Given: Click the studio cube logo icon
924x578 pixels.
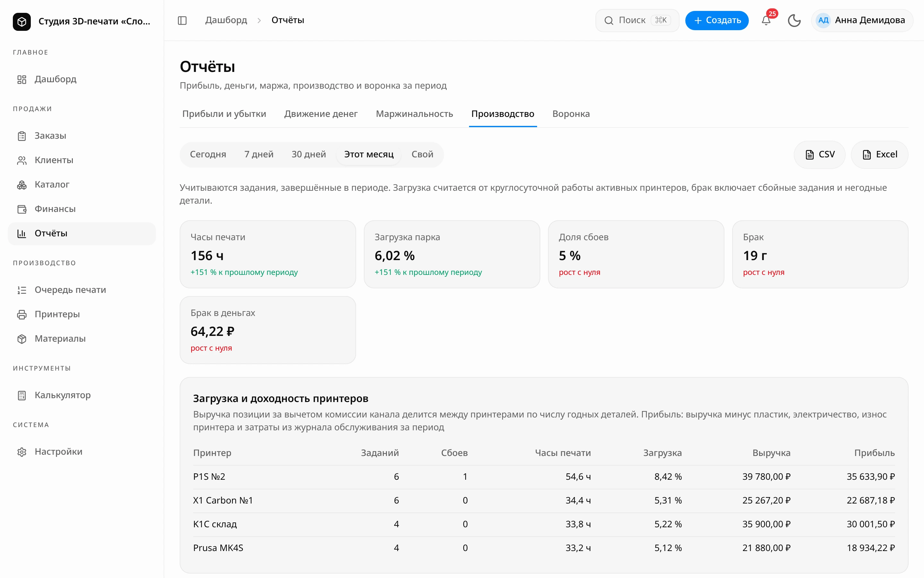Looking at the screenshot, I should 22,22.
